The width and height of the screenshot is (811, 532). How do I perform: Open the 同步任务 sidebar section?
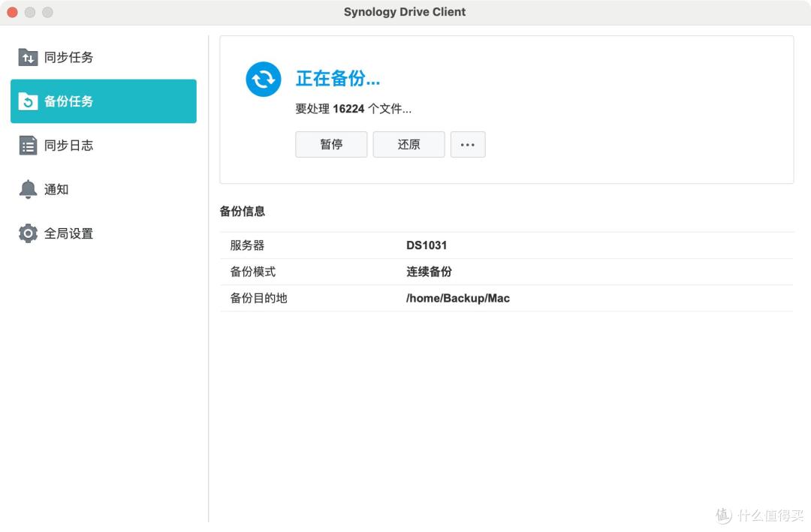click(x=104, y=57)
